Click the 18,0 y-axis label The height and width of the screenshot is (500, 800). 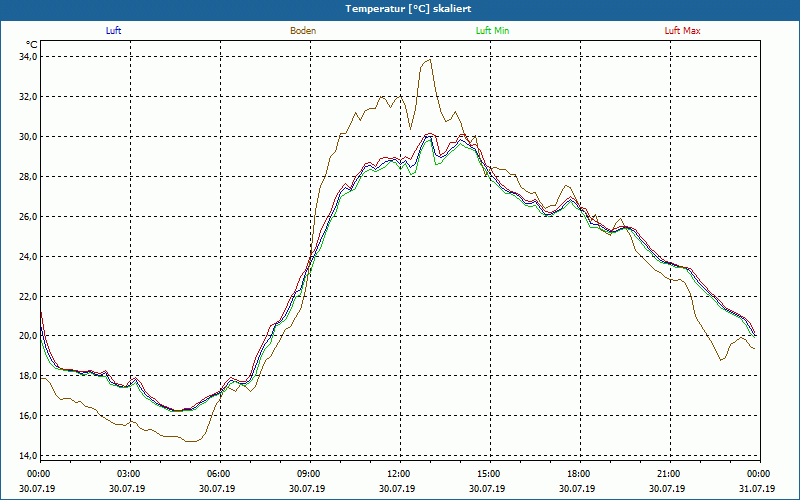26,376
